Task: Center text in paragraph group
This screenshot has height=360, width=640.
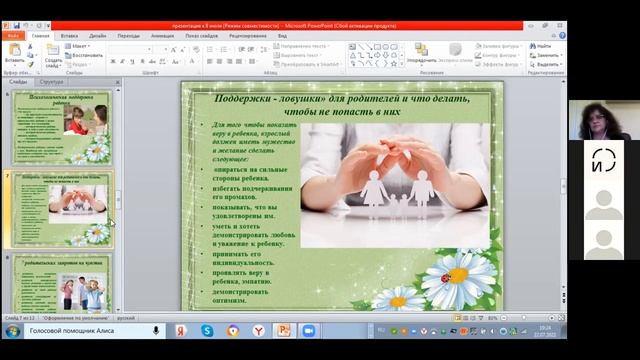Action: tap(219, 61)
